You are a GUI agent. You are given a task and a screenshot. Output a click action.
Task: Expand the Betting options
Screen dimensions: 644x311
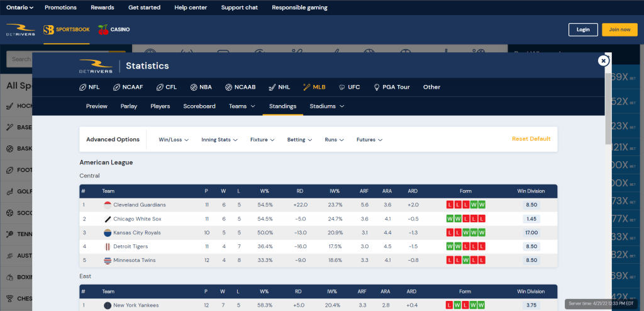pos(300,140)
